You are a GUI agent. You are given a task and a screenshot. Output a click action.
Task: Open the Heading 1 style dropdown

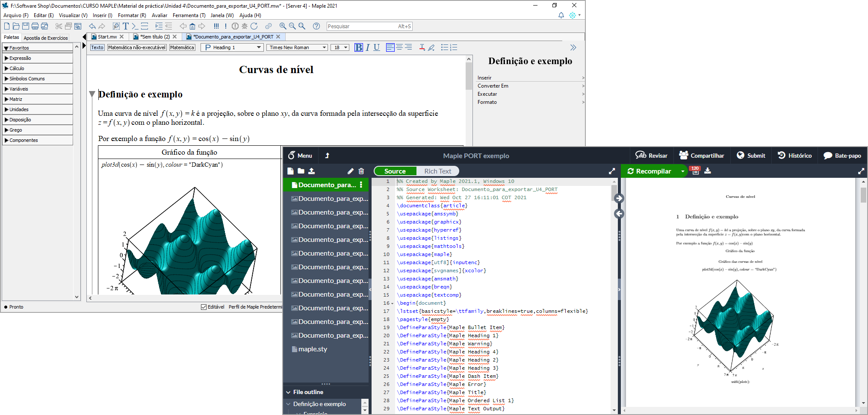click(232, 47)
